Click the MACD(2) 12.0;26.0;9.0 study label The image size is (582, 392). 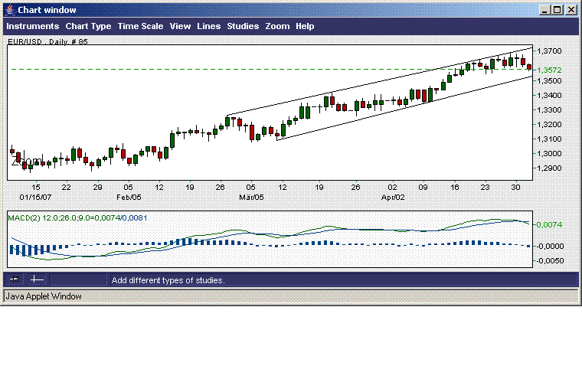(x=77, y=218)
